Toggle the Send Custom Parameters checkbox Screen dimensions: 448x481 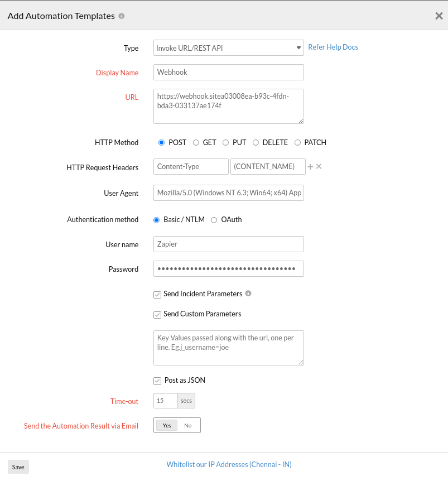(x=157, y=314)
